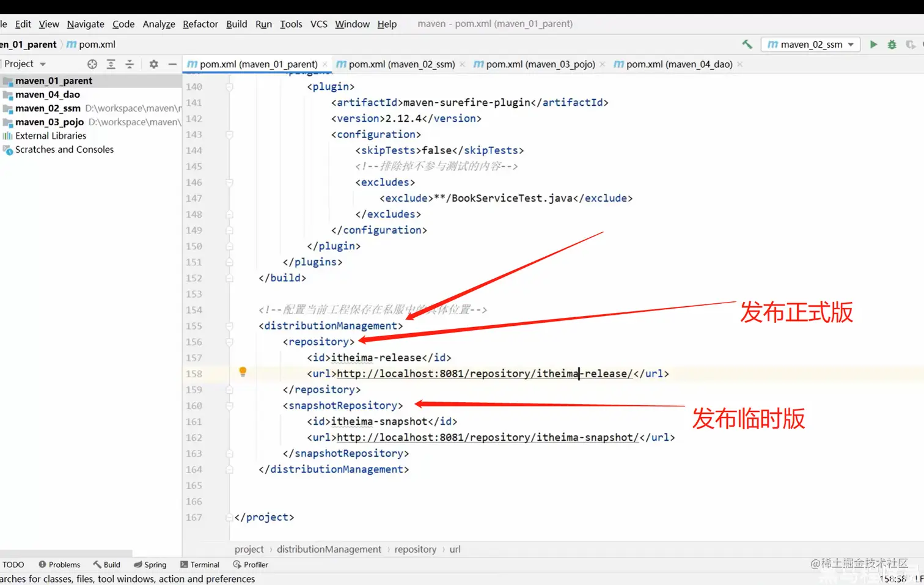Image resolution: width=924 pixels, height=585 pixels.
Task: Open the Tools menu
Action: [x=291, y=24]
